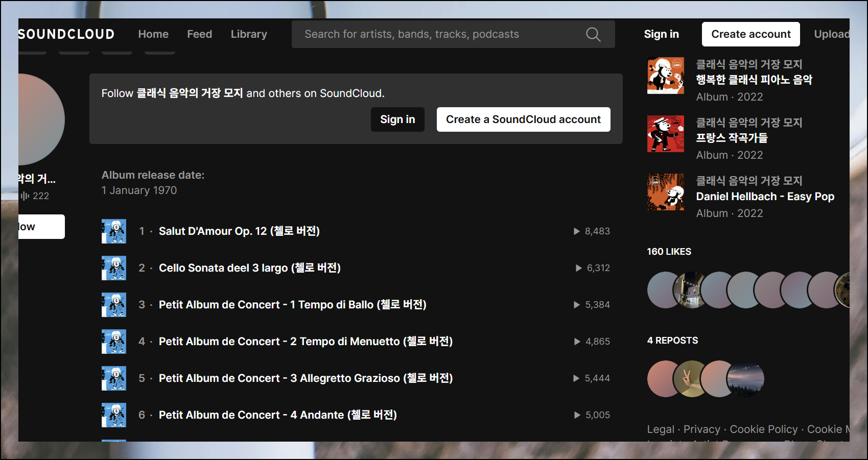The image size is (868, 460).
Task: Click the track count icon next to 222
Action: click(25, 196)
